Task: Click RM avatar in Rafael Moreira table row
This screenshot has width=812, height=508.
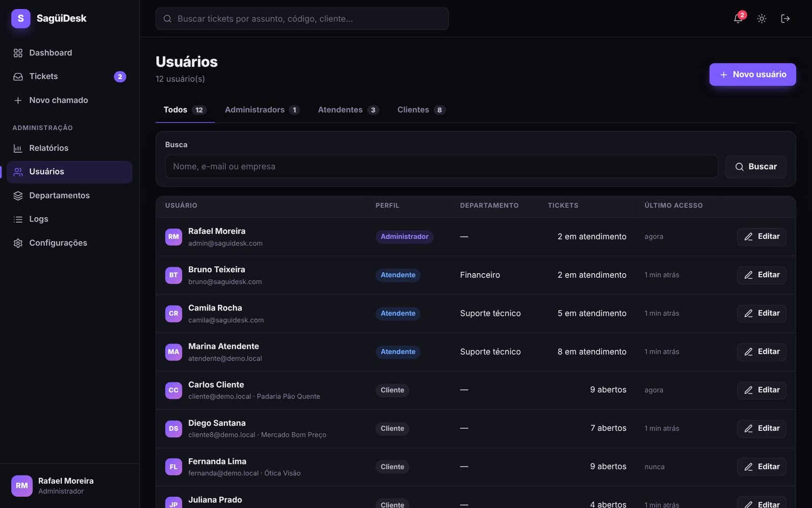Action: tap(174, 237)
